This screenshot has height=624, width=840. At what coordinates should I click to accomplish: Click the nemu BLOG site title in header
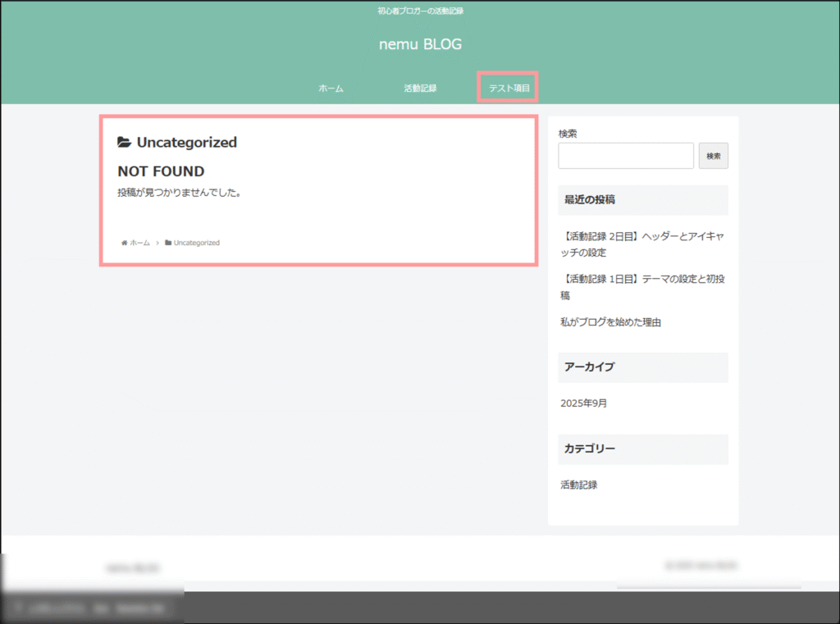coord(420,44)
